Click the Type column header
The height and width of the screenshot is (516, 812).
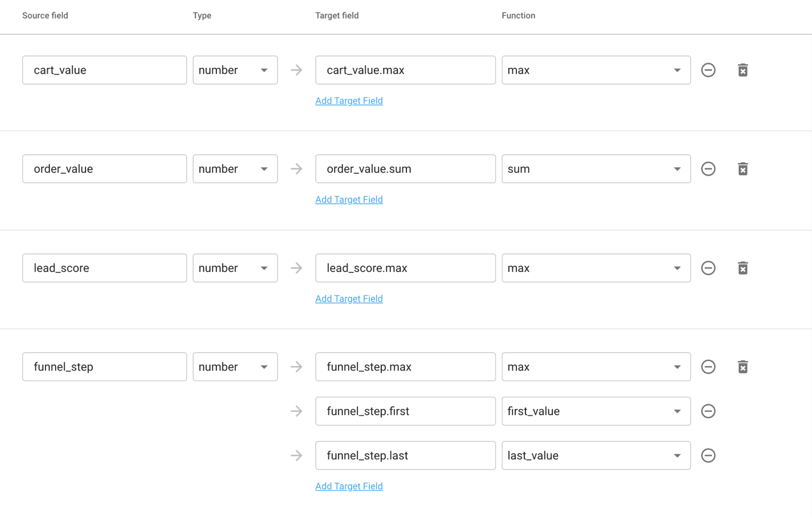tap(202, 16)
